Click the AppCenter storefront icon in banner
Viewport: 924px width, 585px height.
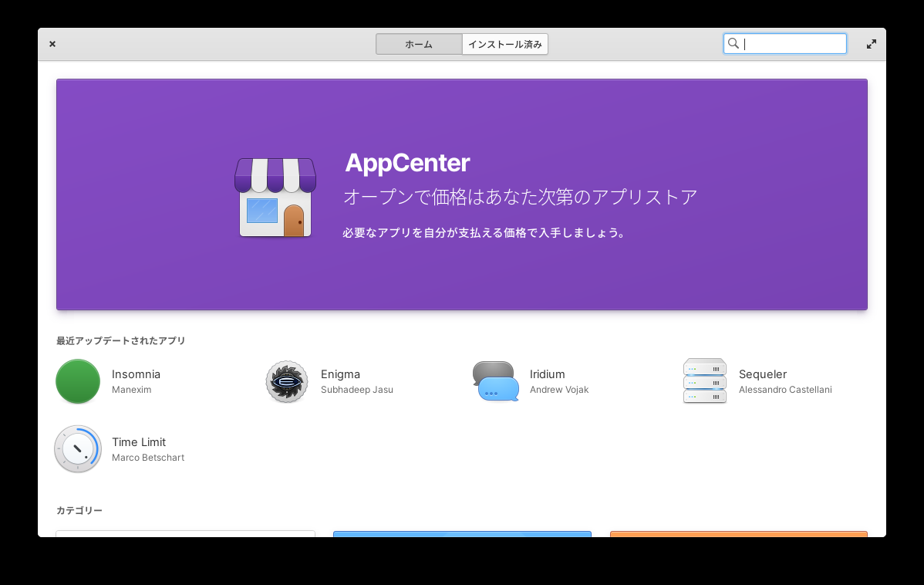[275, 197]
